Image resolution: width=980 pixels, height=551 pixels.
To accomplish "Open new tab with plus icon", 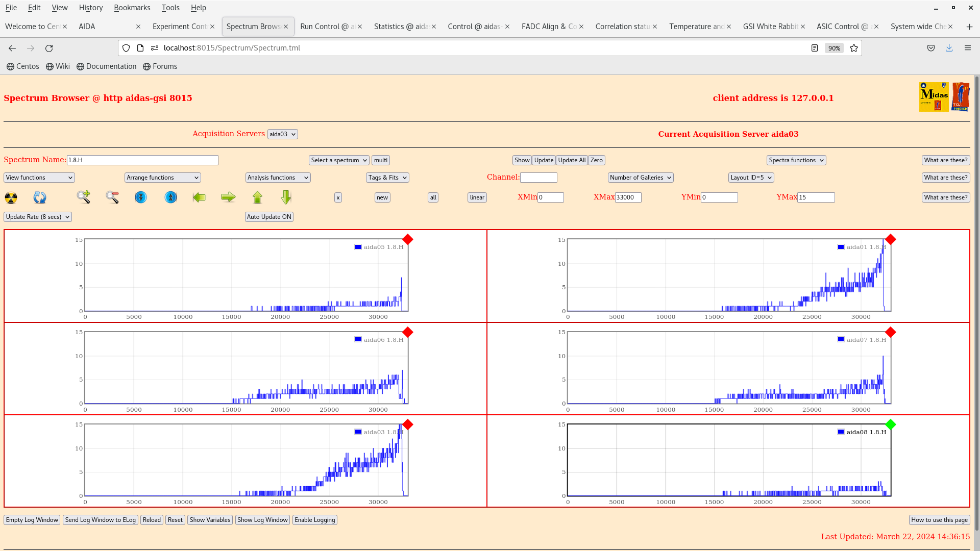I will pos(969,27).
